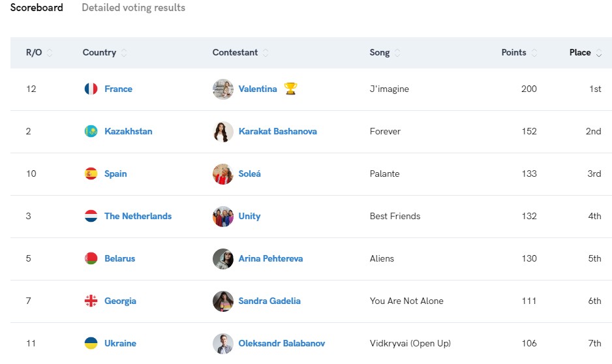Click the Georgia flag icon
The image size is (612, 364).
coord(91,301)
